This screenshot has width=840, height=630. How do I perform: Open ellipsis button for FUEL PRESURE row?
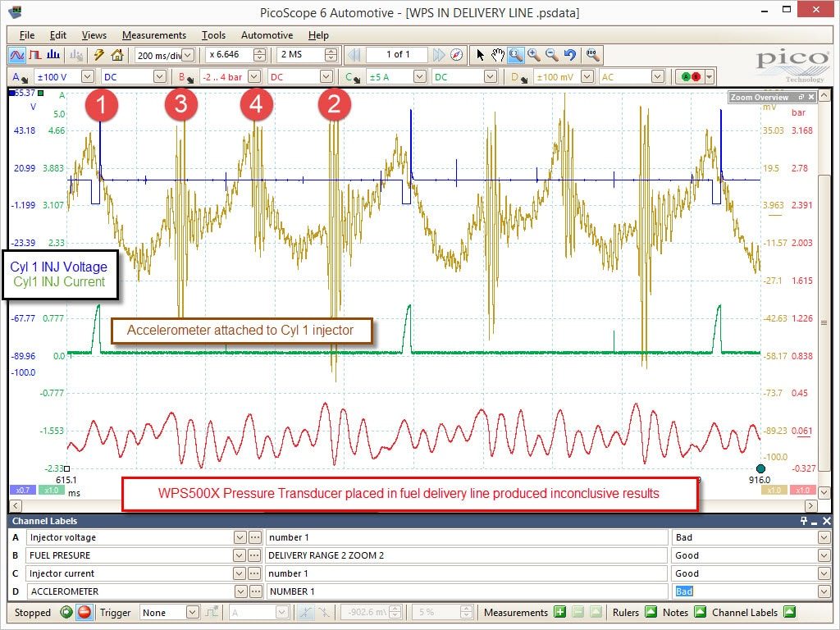pos(255,555)
